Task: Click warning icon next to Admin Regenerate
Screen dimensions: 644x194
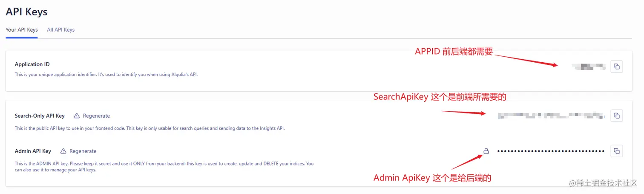Action: click(63, 151)
